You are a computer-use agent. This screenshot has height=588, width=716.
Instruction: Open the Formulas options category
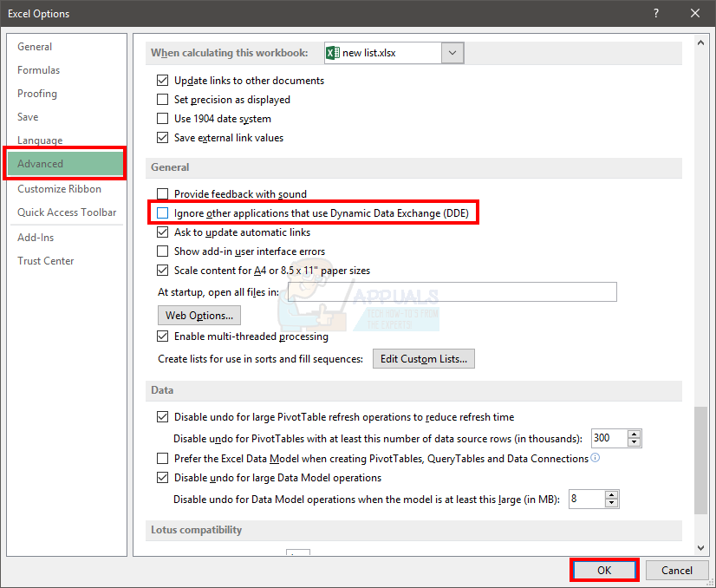[x=38, y=70]
